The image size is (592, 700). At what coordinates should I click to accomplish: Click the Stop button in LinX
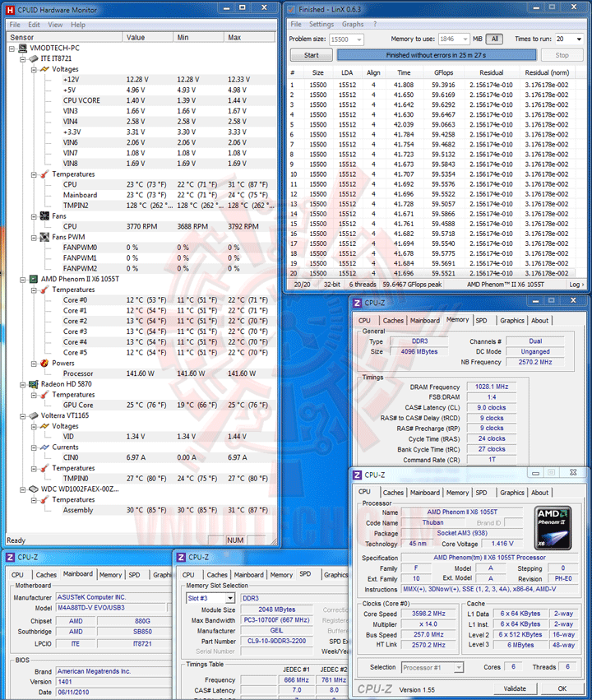pyautogui.click(x=562, y=55)
